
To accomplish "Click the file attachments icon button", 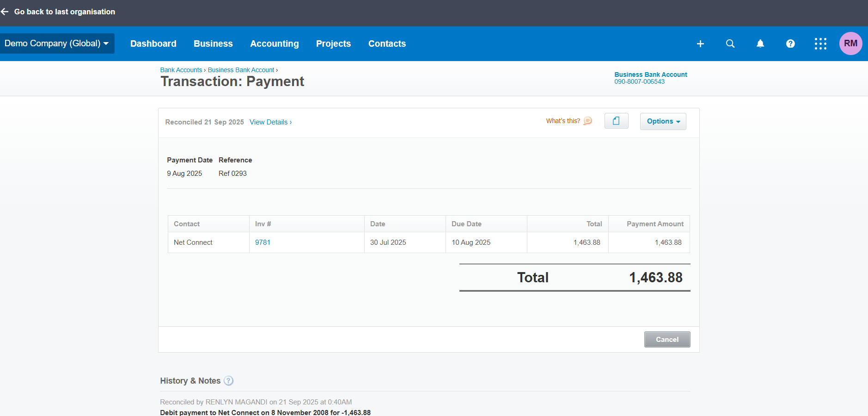I will 616,121.
